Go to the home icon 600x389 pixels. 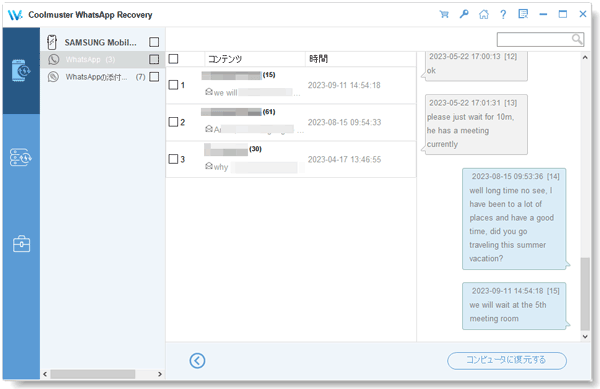point(484,15)
